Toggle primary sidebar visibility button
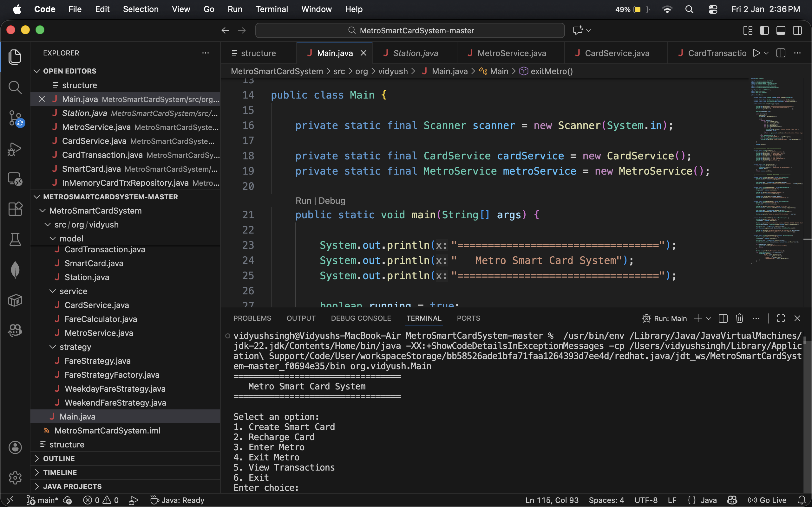Image resolution: width=812 pixels, height=507 pixels. (764, 30)
